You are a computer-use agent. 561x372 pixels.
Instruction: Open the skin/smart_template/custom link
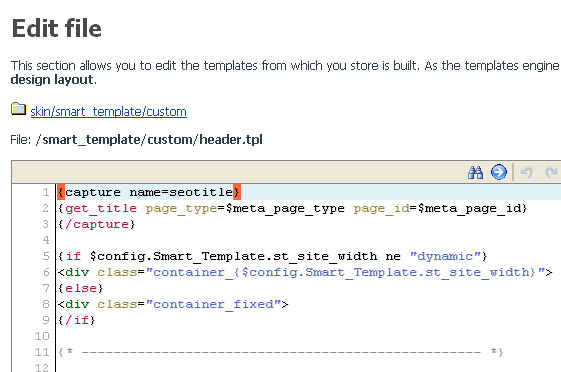click(x=108, y=112)
